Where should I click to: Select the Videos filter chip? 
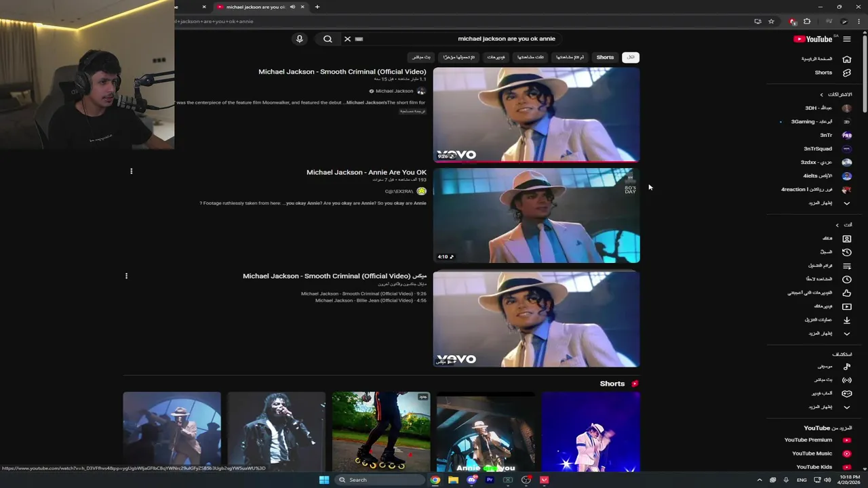[x=496, y=58]
